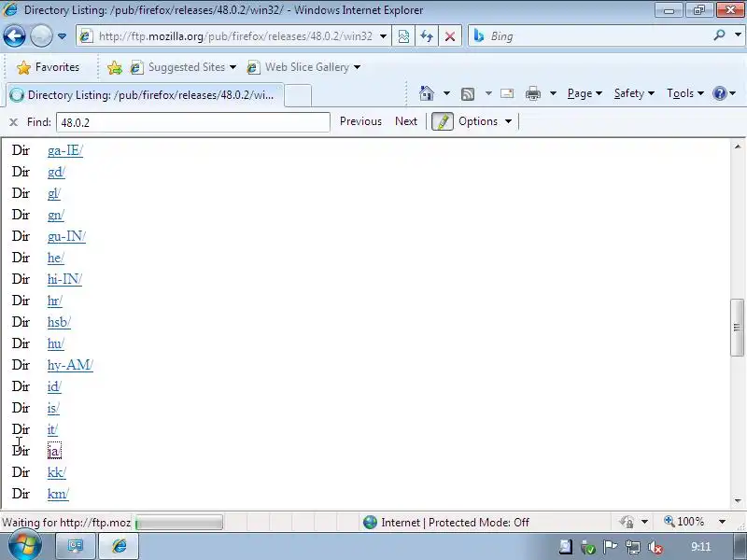Image resolution: width=747 pixels, height=560 pixels.
Task: Open the hsb/ directory link
Action: click(59, 322)
